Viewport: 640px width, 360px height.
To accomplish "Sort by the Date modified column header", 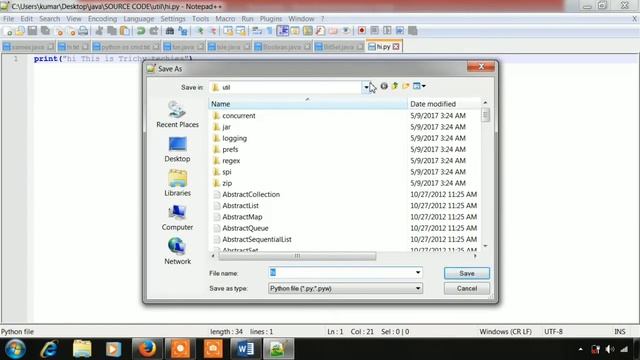I will pos(444,104).
